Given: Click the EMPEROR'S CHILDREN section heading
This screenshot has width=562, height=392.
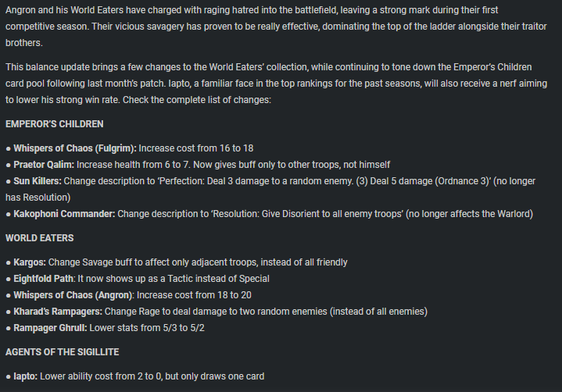Looking at the screenshot, I should 55,124.
